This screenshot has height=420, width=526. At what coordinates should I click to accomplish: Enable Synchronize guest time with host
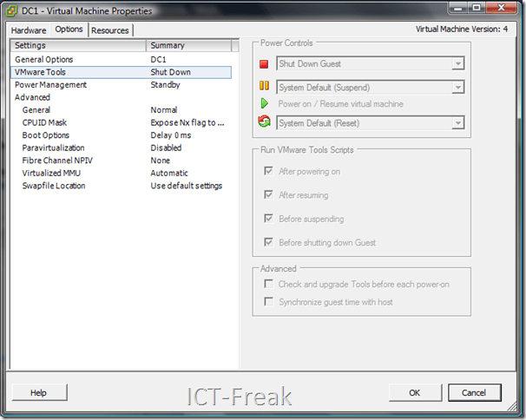click(269, 301)
